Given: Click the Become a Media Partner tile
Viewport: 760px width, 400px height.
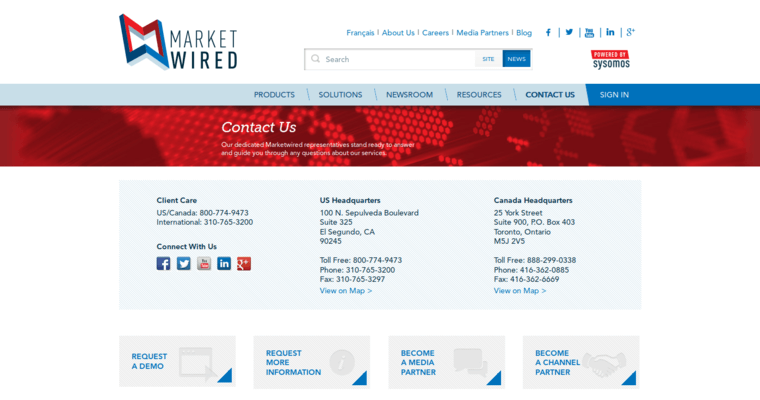Looking at the screenshot, I should (446, 362).
